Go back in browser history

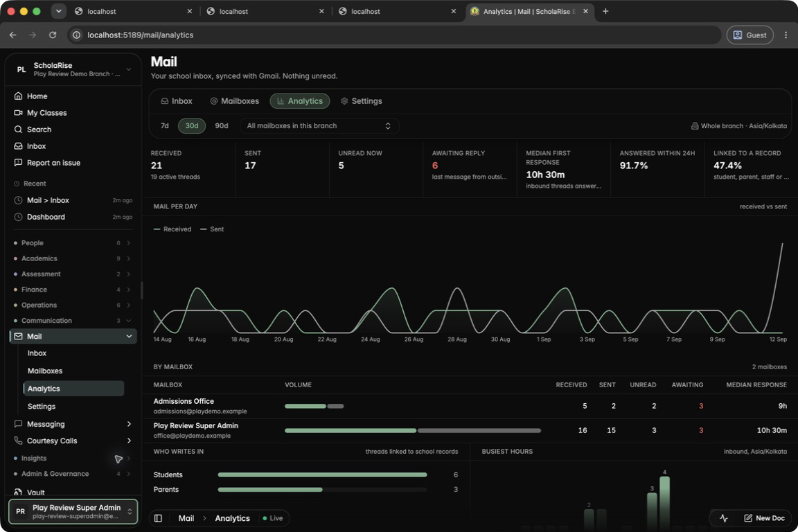tap(12, 35)
